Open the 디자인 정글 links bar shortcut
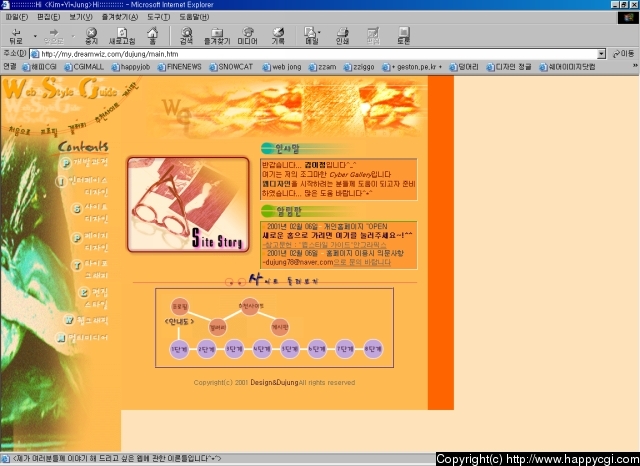Screen dimensions: 640x466 [509, 67]
